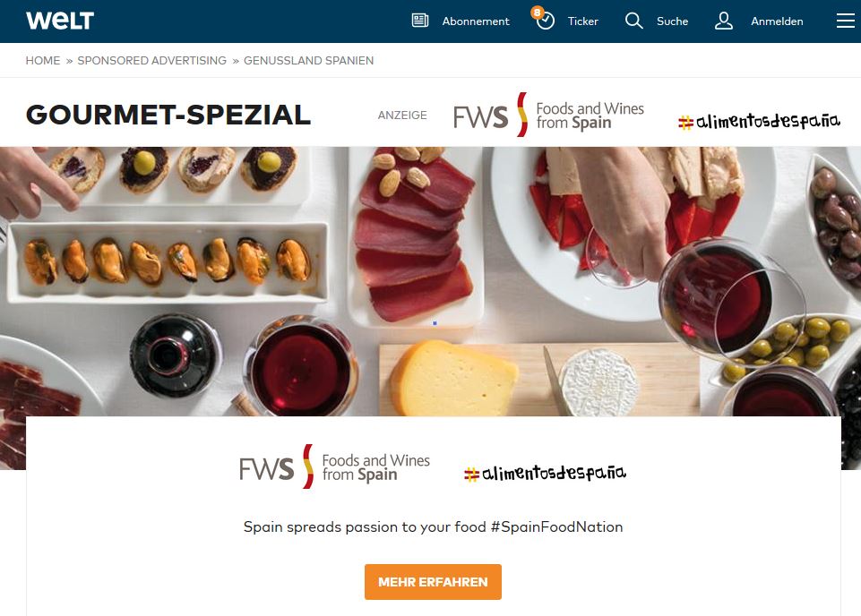This screenshot has height=616, width=861.
Task: Go to HOME breadcrumb
Action: tap(43, 60)
